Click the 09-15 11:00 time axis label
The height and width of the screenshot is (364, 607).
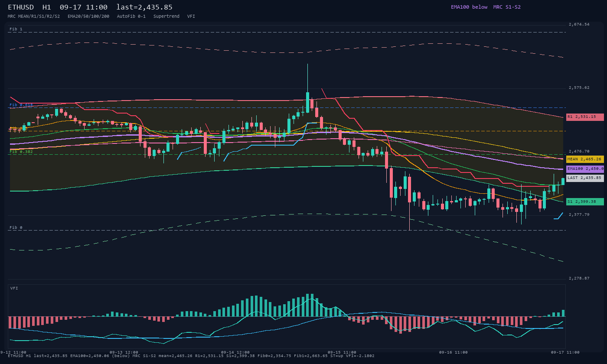click(x=342, y=352)
